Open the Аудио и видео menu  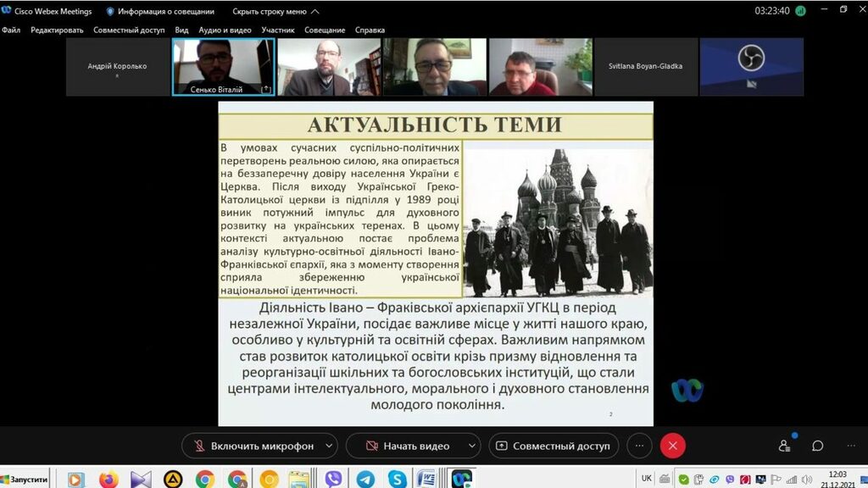pyautogui.click(x=225, y=30)
